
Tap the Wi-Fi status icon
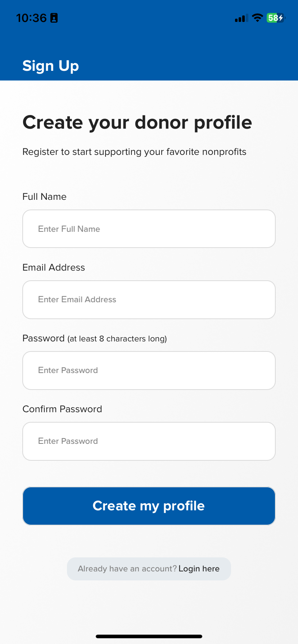257,18
